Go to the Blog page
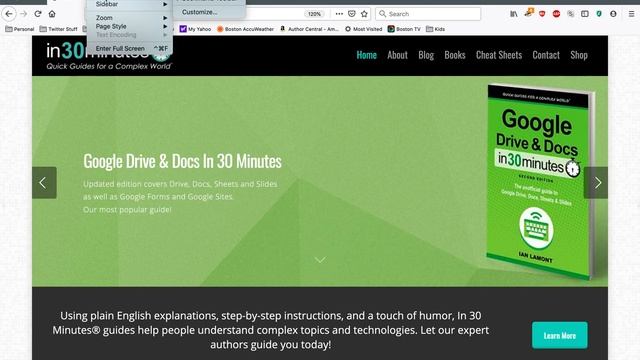640x360 pixels. 426,55
